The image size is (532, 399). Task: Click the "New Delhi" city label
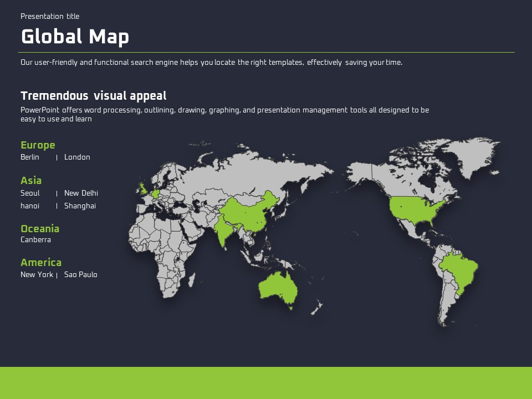81,193
